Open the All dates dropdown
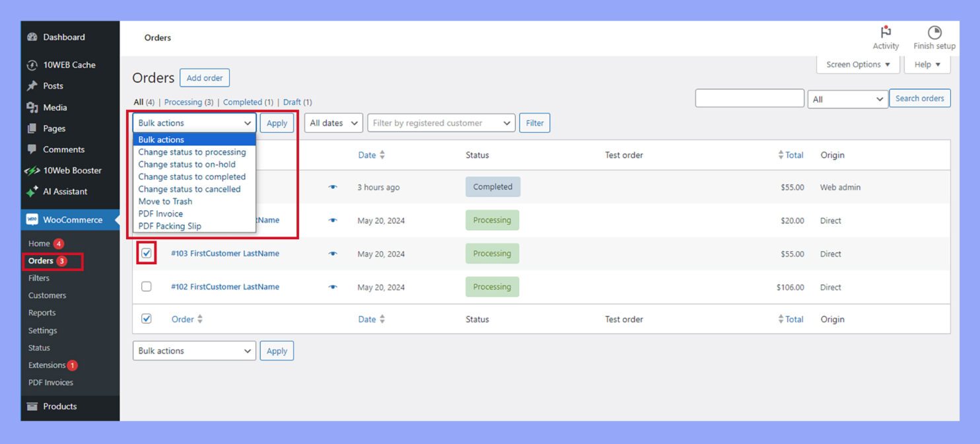This screenshot has width=980, height=444. (x=333, y=123)
